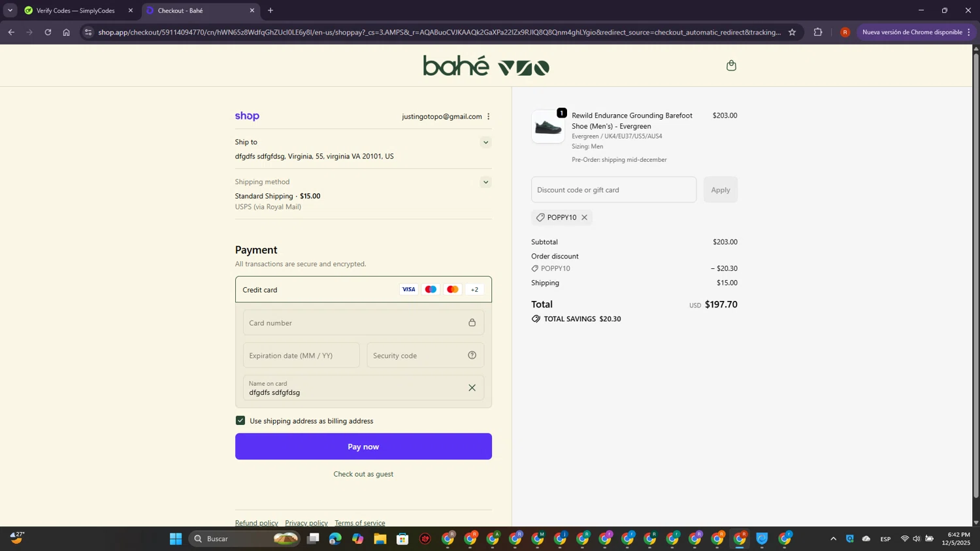Focus the Security code field

[425, 355]
